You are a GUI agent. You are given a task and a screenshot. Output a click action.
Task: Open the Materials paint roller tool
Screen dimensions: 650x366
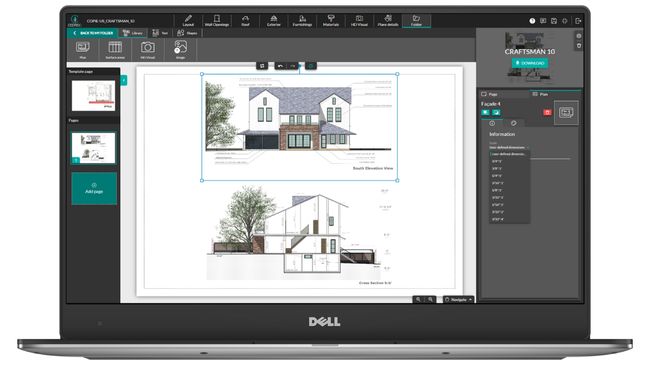(331, 20)
